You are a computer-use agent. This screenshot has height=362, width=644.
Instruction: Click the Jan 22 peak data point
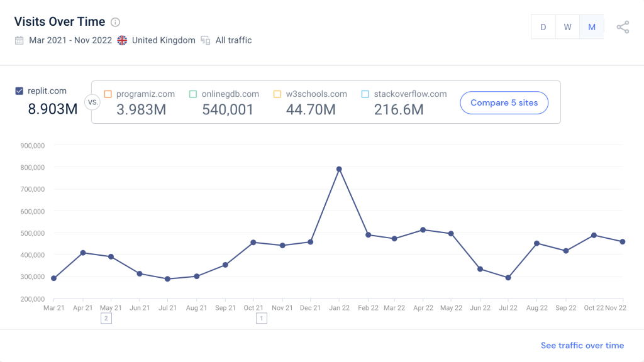(339, 169)
